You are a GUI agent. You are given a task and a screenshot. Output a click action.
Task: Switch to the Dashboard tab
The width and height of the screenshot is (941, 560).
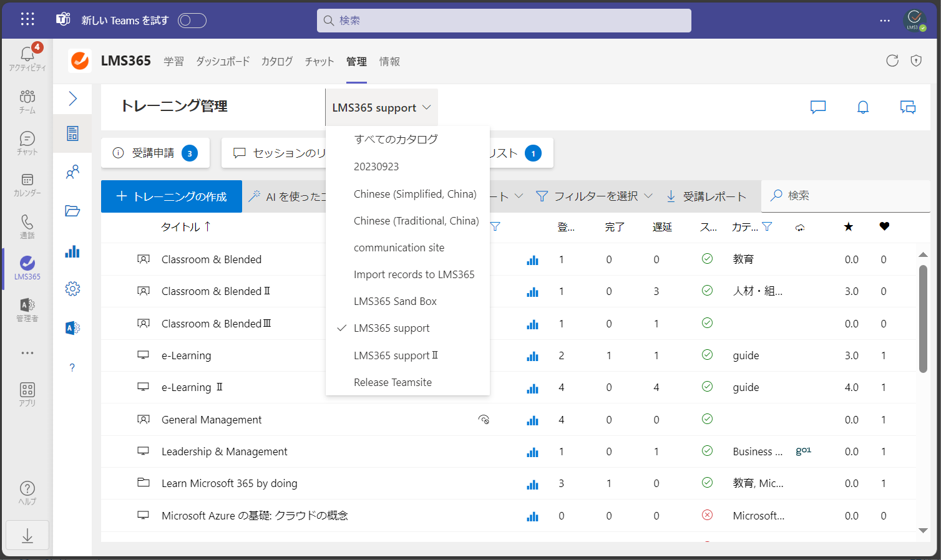223,61
